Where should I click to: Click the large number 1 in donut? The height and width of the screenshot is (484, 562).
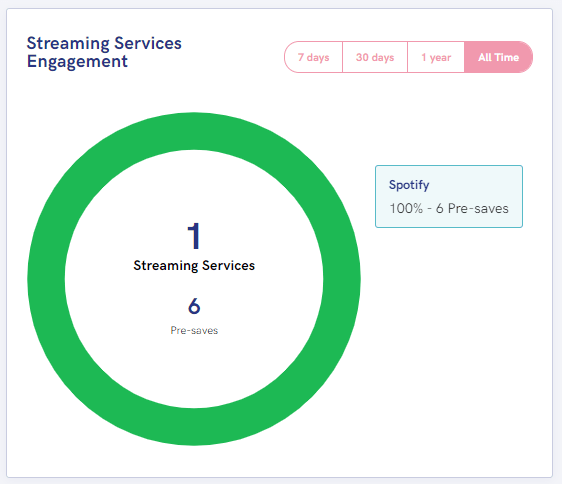coord(194,236)
